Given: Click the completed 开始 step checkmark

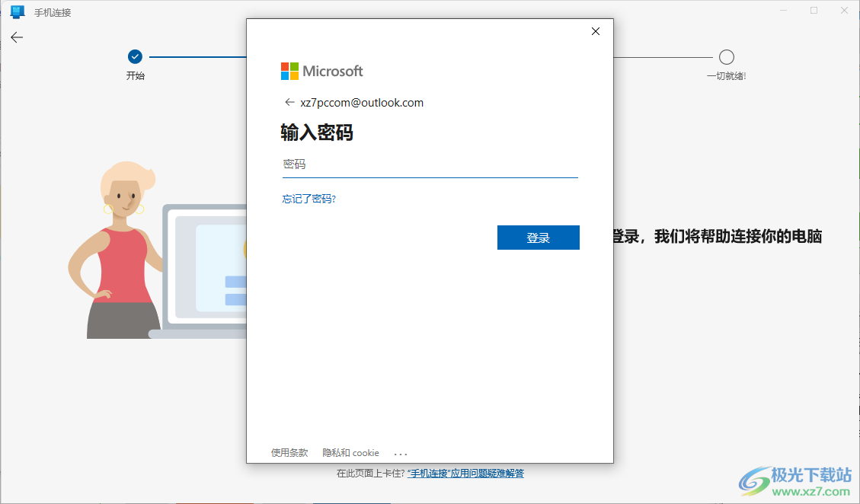Looking at the screenshot, I should [135, 56].
